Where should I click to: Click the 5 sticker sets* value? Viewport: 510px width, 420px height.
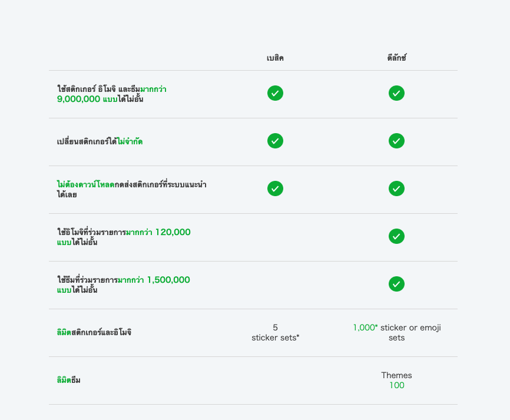(x=275, y=333)
